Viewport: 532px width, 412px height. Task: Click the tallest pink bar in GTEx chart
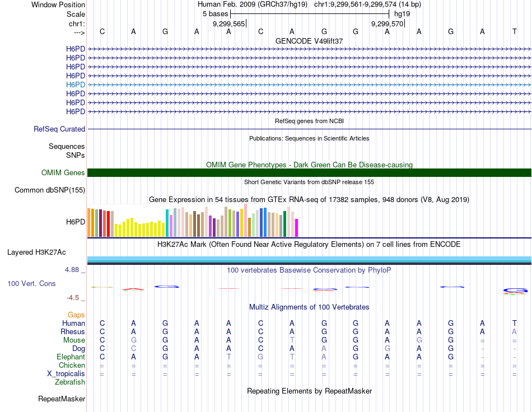pos(246,221)
